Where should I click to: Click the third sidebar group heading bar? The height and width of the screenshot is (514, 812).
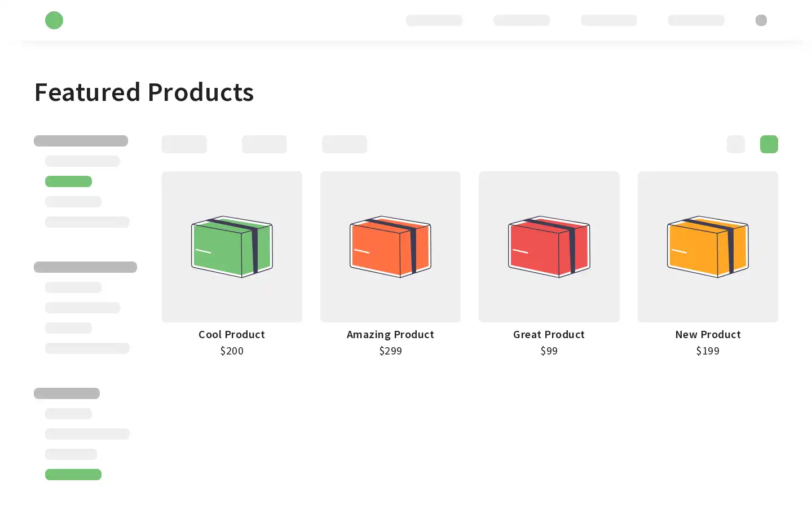tap(67, 393)
